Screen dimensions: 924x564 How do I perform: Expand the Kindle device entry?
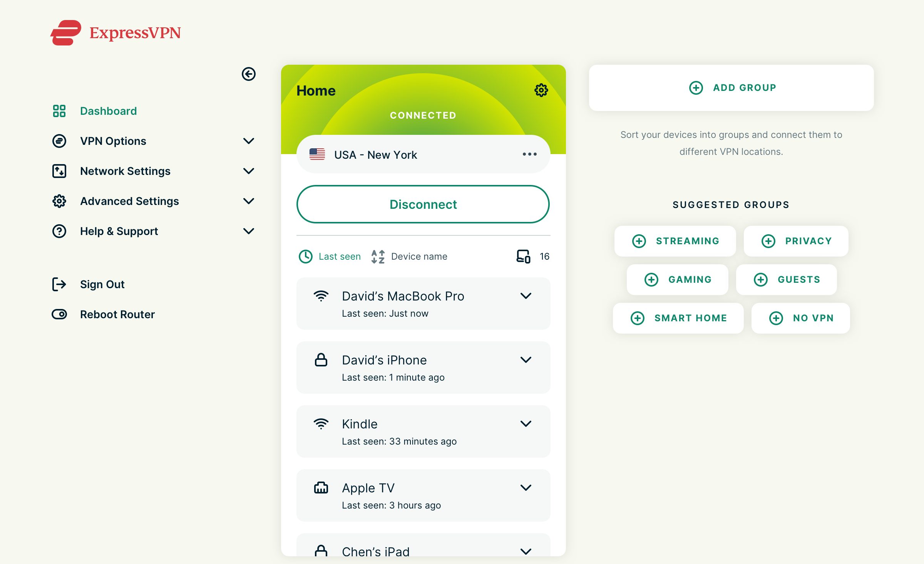pyautogui.click(x=526, y=423)
